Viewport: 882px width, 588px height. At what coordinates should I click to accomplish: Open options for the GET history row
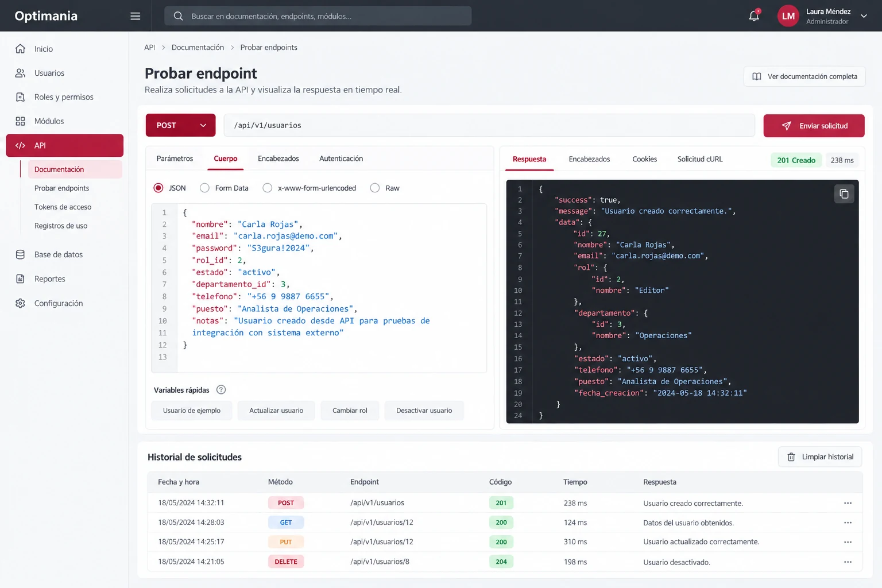(x=848, y=523)
